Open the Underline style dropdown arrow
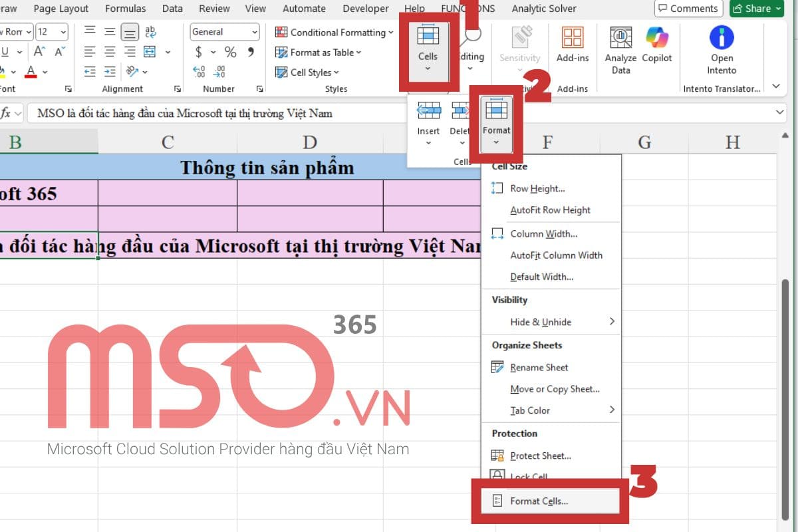This screenshot has width=798, height=532. click(x=20, y=52)
